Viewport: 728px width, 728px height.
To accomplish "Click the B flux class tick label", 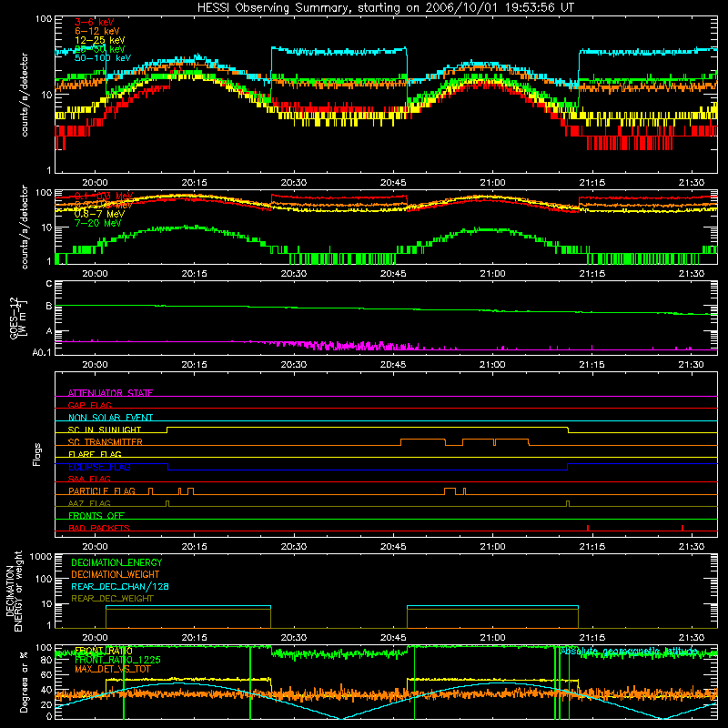I will pos(49,306).
